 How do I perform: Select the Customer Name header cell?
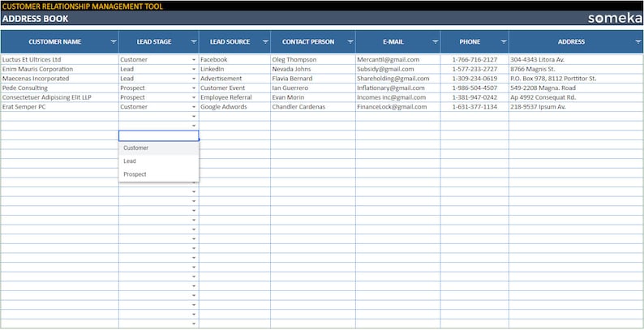click(x=60, y=42)
